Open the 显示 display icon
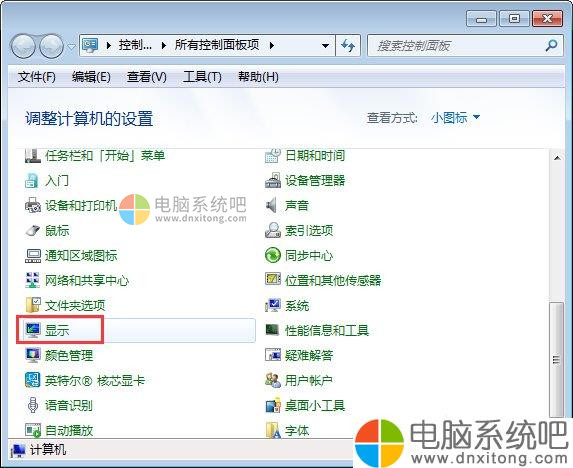This screenshot has height=468, width=573. 33,330
